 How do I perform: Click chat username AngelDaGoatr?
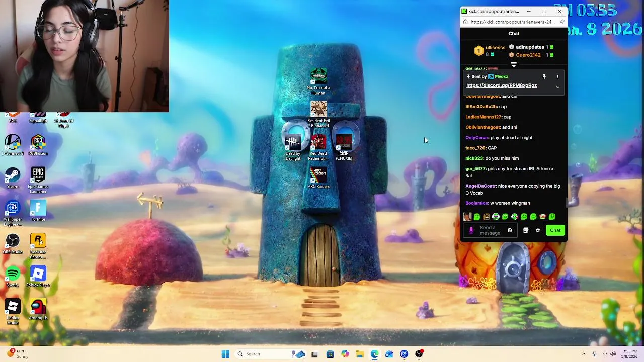[x=480, y=186]
